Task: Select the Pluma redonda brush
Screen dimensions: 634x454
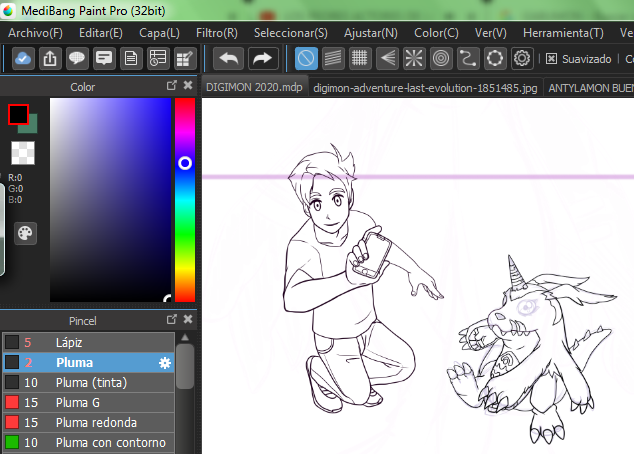Action: tap(89, 422)
